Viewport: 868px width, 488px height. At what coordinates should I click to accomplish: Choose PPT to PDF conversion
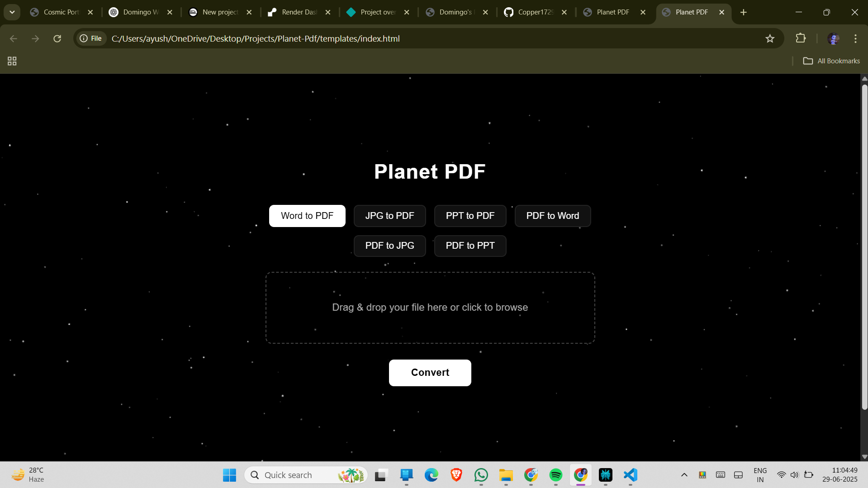(x=470, y=216)
